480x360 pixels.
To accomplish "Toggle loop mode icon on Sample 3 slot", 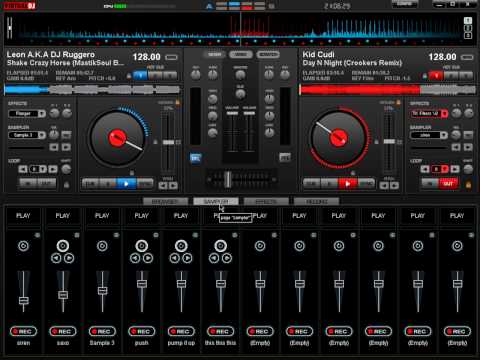I will pyautogui.click(x=102, y=246).
